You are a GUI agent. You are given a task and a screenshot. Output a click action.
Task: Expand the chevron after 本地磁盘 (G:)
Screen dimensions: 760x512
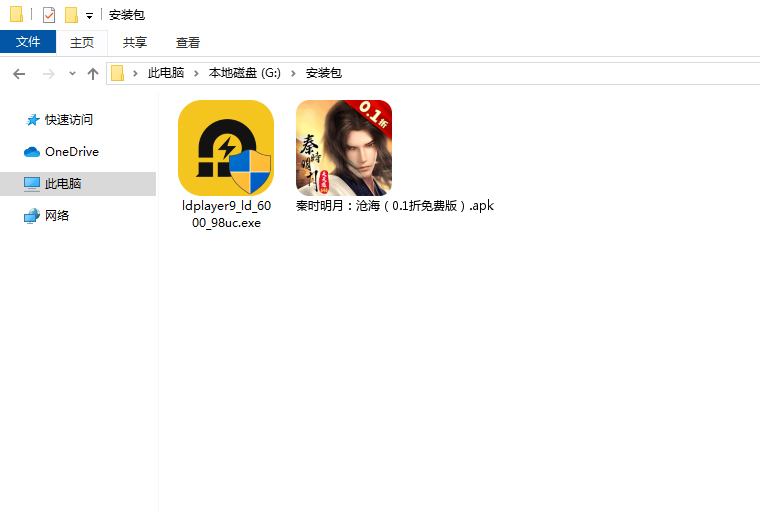click(x=294, y=73)
